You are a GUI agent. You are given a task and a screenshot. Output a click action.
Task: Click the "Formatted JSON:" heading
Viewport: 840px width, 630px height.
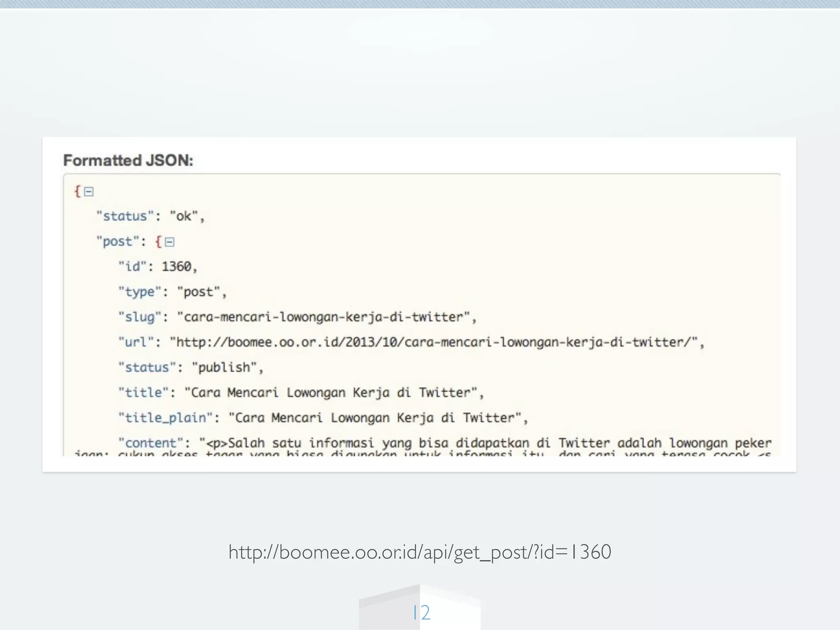click(x=128, y=160)
